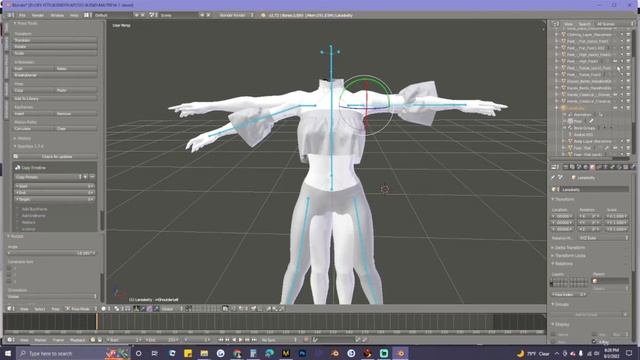Open the File menu
This screenshot has height=360, width=640.
tap(22, 15)
